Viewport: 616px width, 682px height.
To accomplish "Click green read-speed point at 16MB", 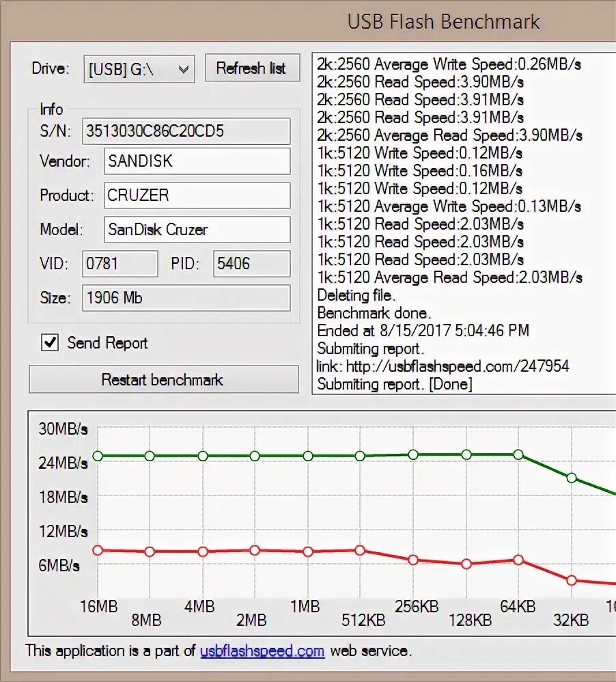I will click(98, 456).
